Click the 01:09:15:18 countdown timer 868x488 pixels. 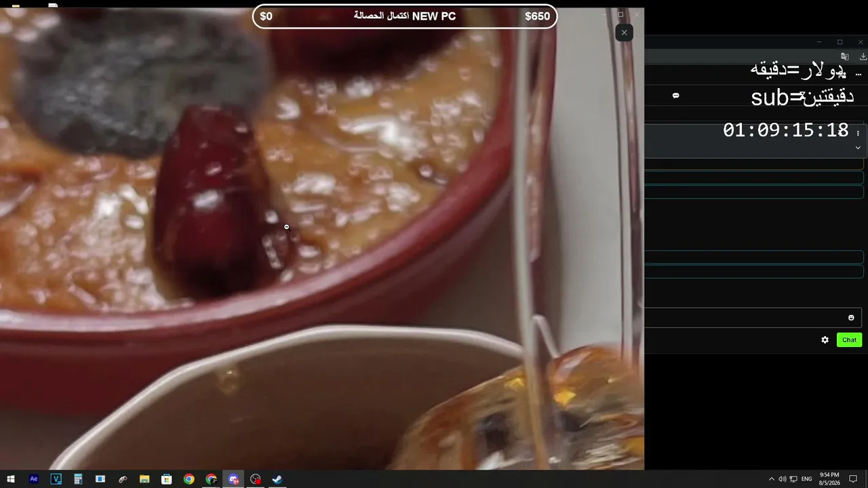click(x=786, y=130)
